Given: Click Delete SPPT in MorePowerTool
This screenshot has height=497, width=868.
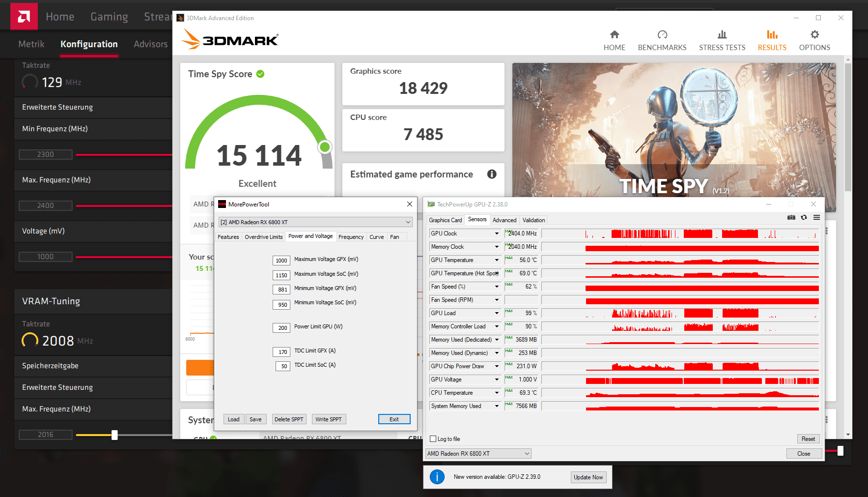Looking at the screenshot, I should [x=289, y=419].
